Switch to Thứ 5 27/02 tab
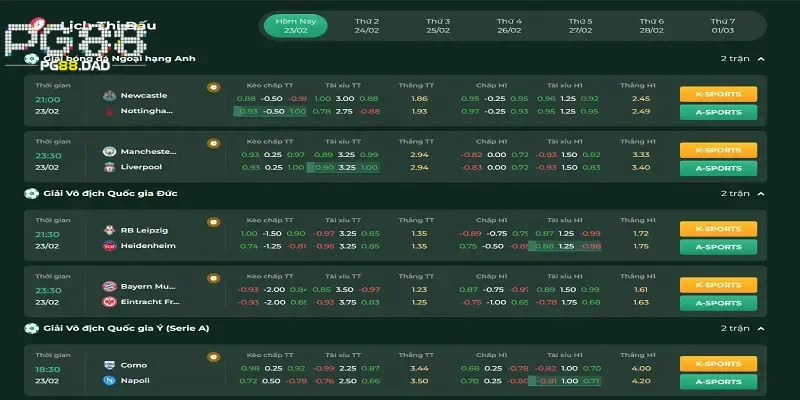Screen dimensions: 800x400 click(581, 26)
